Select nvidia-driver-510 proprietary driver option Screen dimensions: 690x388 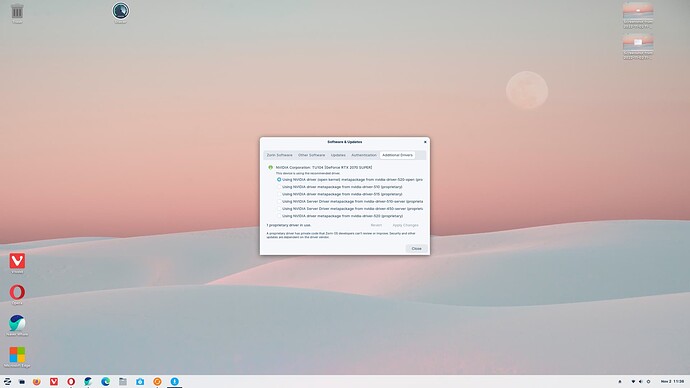pos(340,187)
